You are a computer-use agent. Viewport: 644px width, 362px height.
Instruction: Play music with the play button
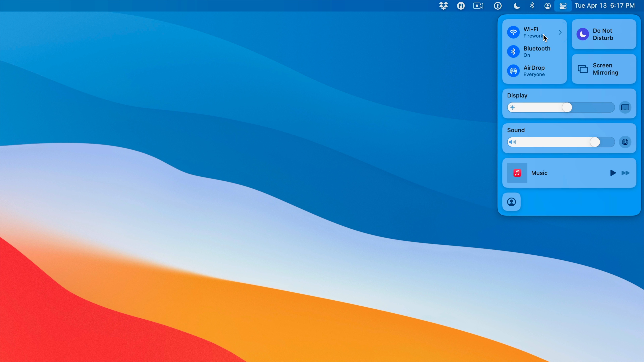[613, 173]
